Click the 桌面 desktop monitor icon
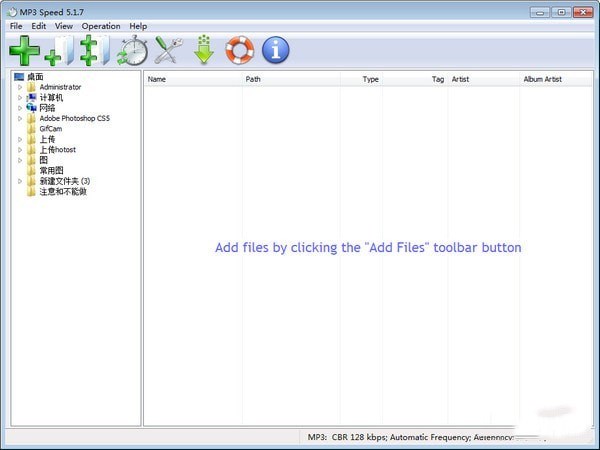 (19, 77)
